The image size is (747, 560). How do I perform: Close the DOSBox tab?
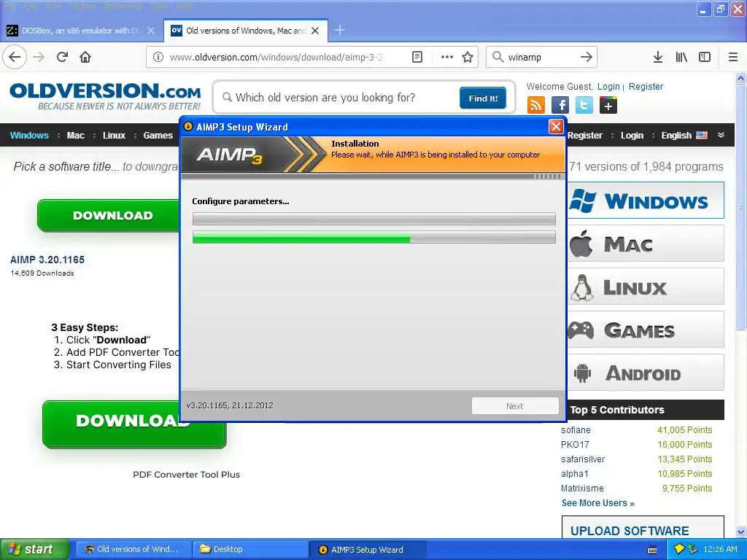coord(150,31)
